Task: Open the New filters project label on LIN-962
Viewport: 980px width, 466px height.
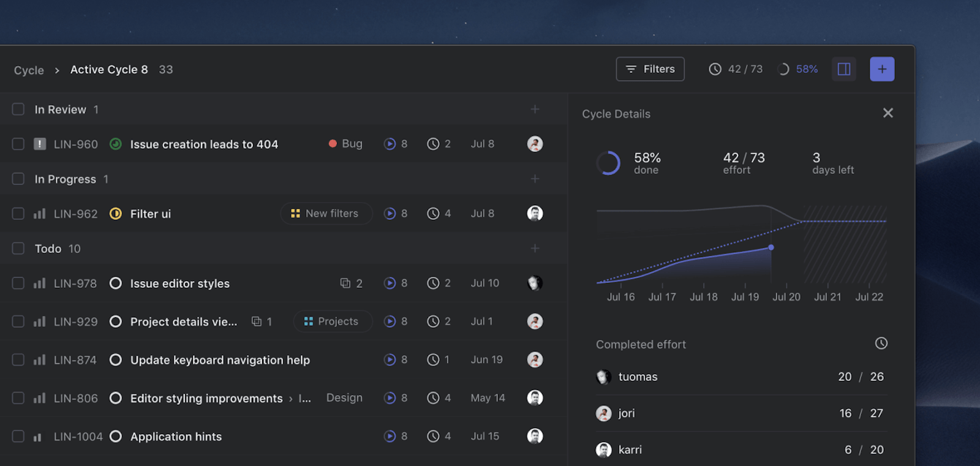Action: click(x=326, y=214)
